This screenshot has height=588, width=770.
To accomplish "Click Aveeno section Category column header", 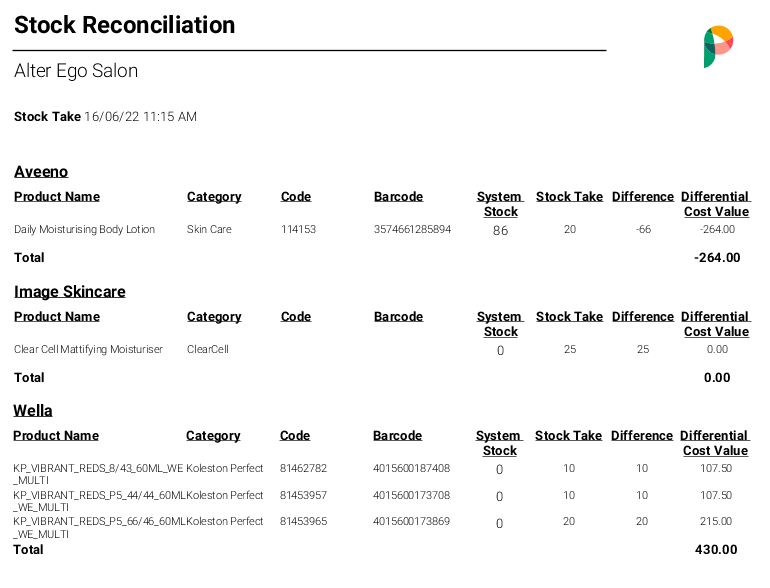I will (214, 196).
